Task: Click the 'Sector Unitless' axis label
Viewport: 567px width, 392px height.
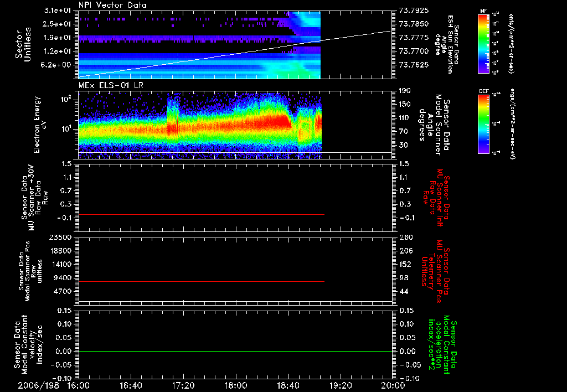Action: [x=23, y=44]
